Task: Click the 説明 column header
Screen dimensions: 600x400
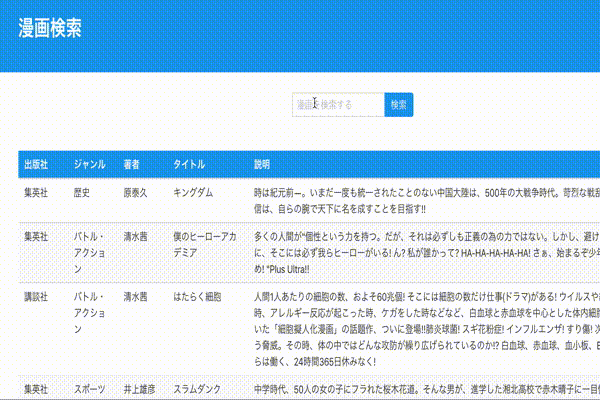Action: (x=262, y=165)
